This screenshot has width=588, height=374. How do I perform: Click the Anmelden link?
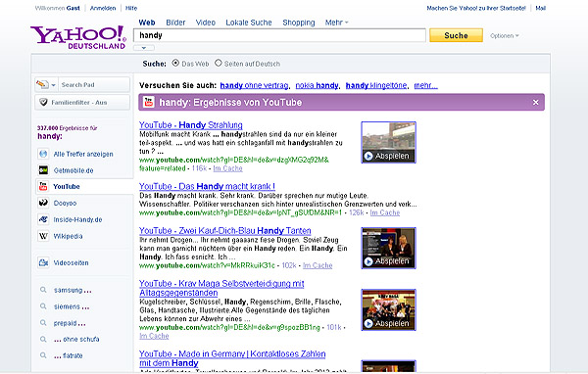click(103, 8)
